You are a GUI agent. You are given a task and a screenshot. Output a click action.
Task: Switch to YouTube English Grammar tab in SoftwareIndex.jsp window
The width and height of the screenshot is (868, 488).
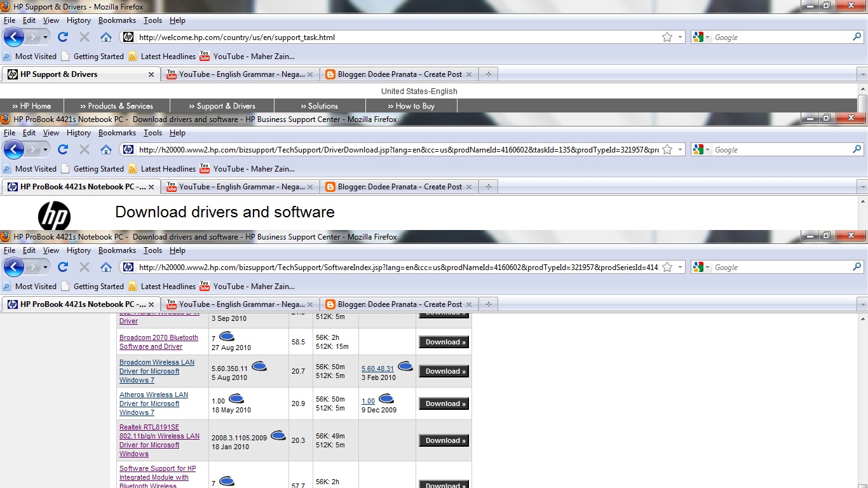(239, 304)
